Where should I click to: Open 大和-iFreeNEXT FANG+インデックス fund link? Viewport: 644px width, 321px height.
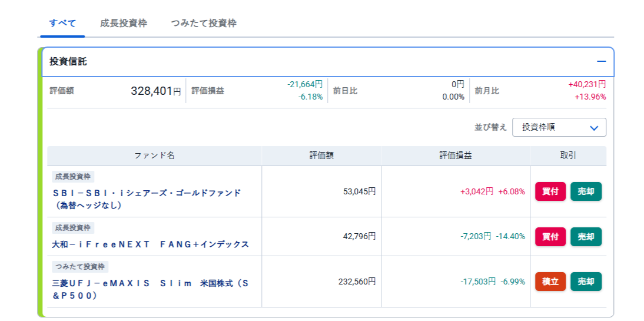150,244
